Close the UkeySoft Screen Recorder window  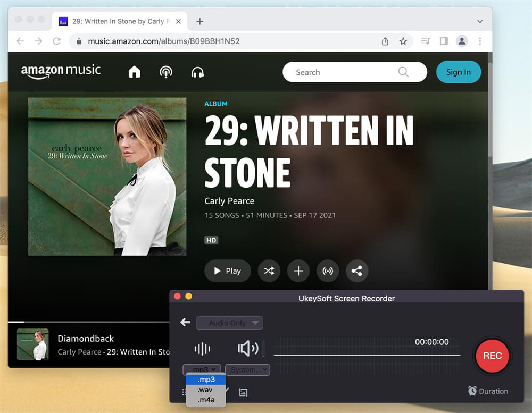(177, 297)
